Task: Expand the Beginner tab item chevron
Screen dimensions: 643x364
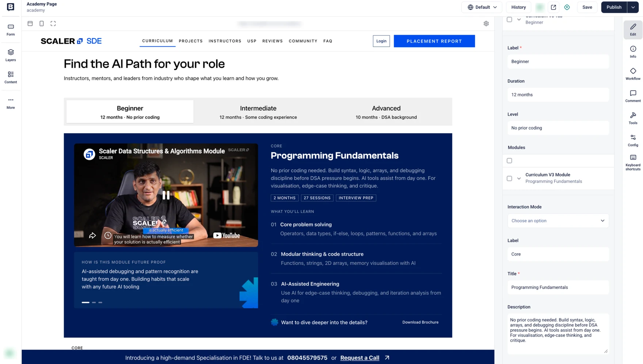Action: pyautogui.click(x=519, y=19)
